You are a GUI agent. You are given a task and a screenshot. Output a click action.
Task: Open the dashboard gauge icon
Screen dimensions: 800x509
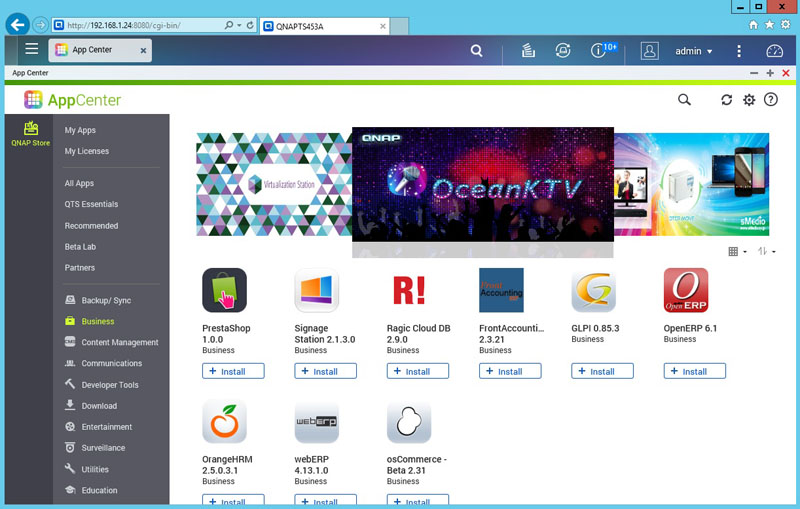[x=774, y=50]
